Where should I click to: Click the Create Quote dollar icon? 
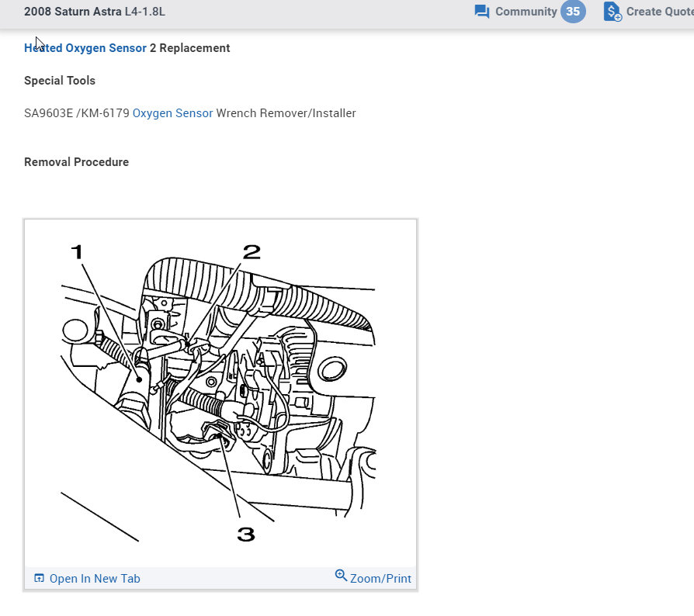(x=612, y=12)
